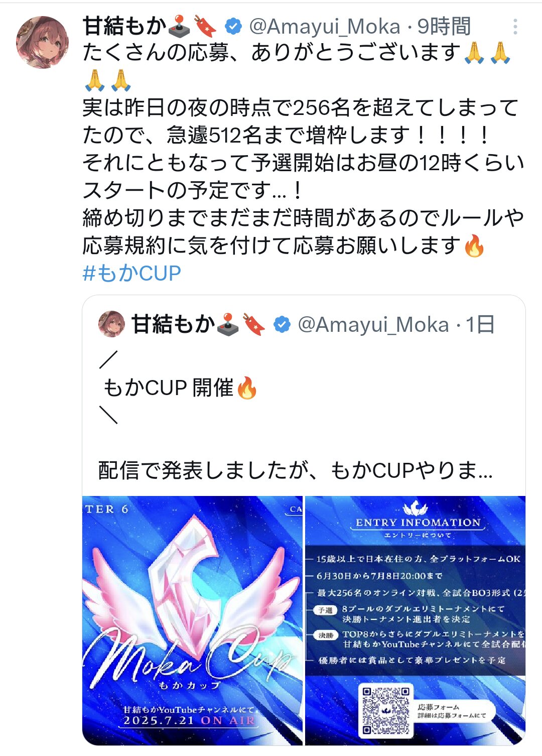The width and height of the screenshot is (542, 756).
Task: Open the Moka Cup logo poster image
Action: click(193, 620)
